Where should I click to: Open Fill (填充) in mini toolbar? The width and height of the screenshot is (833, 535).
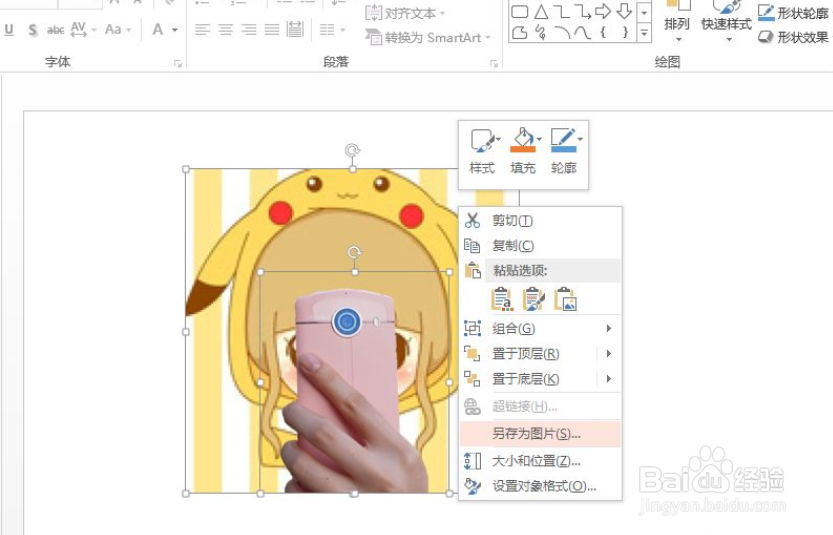523,151
